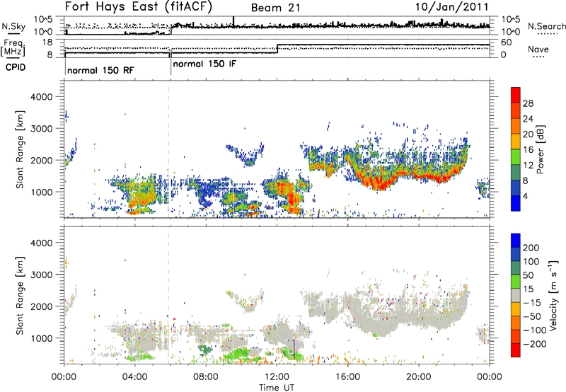Click the "Velocity [m s-1]" color bar title

pyautogui.click(x=553, y=294)
